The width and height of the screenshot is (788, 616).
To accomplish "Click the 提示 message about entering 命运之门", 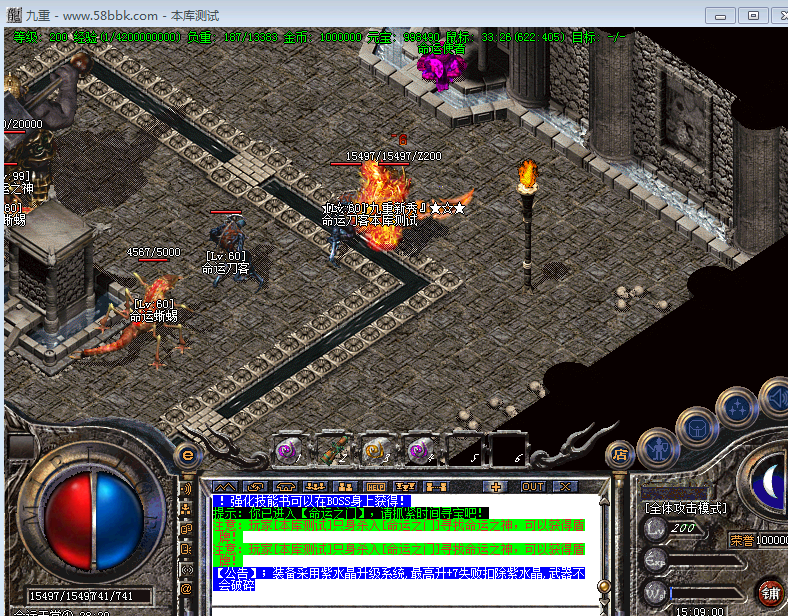I will coord(350,514).
